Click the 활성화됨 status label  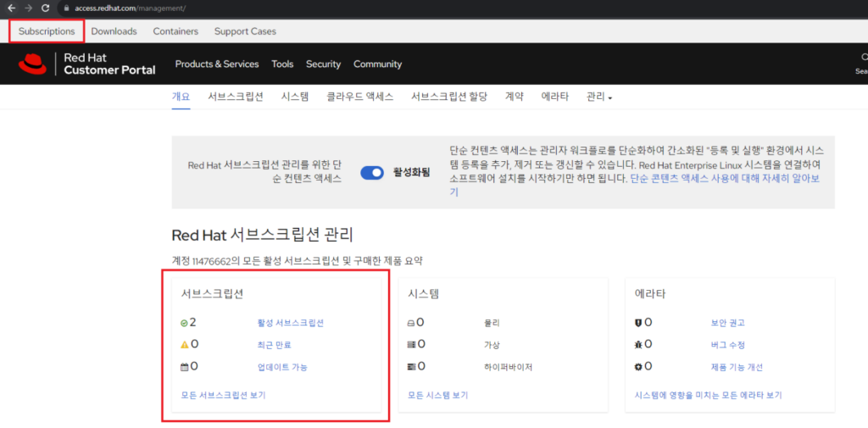pyautogui.click(x=411, y=173)
